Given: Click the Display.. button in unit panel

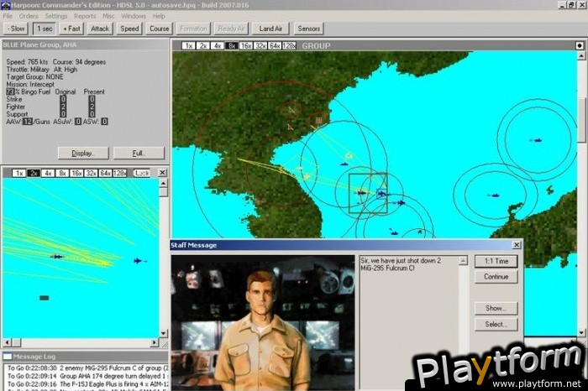Looking at the screenshot, I should [83, 154].
